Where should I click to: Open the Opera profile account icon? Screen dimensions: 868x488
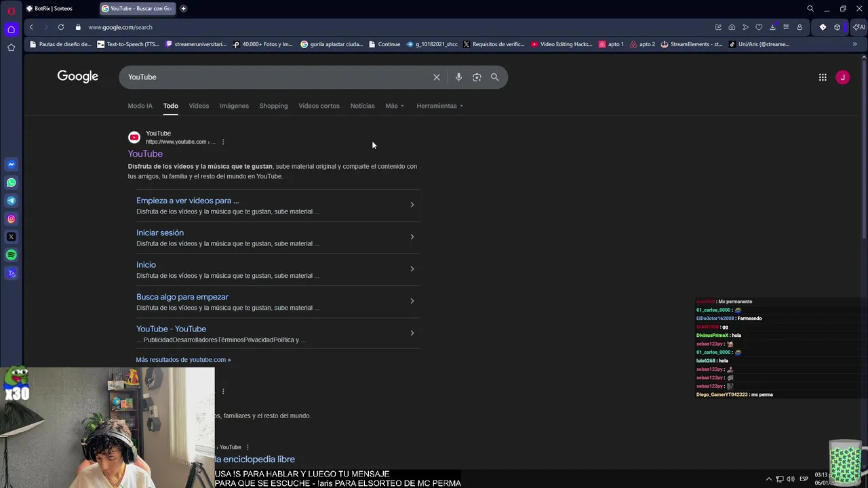[x=800, y=27]
